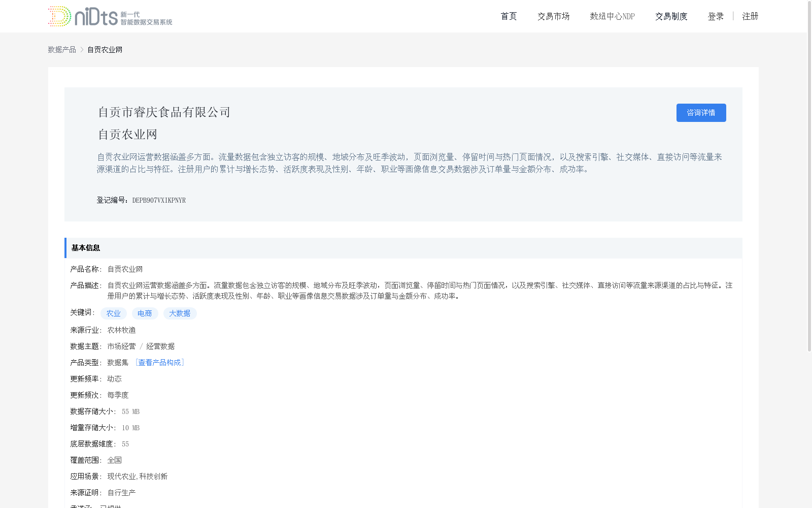Click the 咨询详情 button
Viewport: 812px width, 508px height.
point(701,113)
